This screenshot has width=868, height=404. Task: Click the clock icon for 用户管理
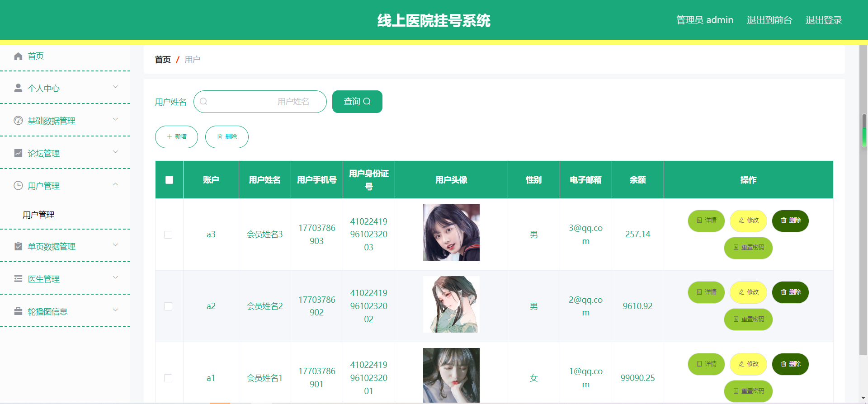(18, 186)
